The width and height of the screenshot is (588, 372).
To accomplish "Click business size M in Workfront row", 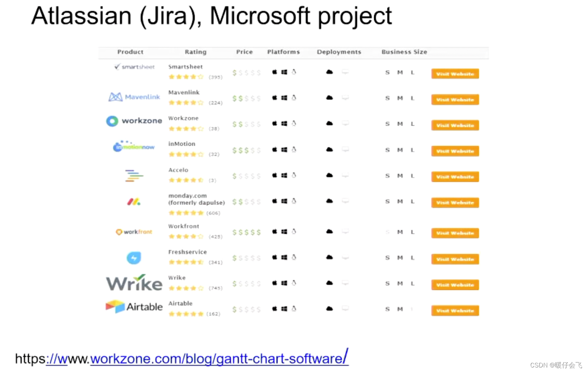I will pos(400,232).
